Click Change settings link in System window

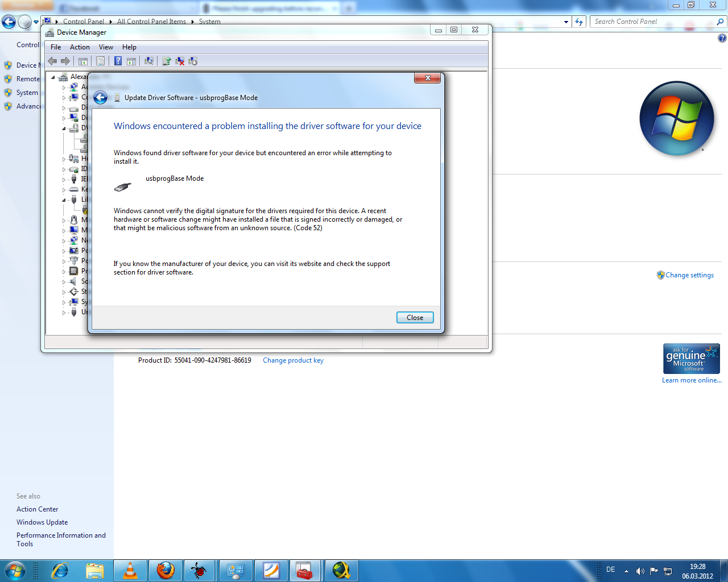(689, 275)
